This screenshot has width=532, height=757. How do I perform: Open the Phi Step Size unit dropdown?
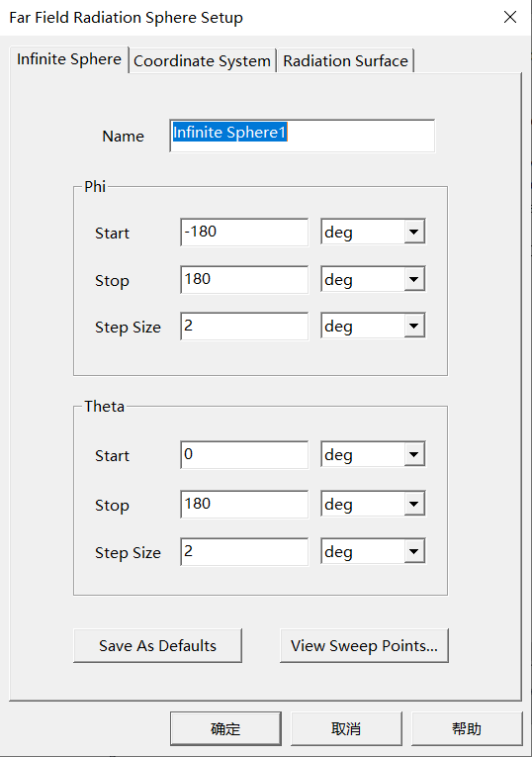[373, 326]
